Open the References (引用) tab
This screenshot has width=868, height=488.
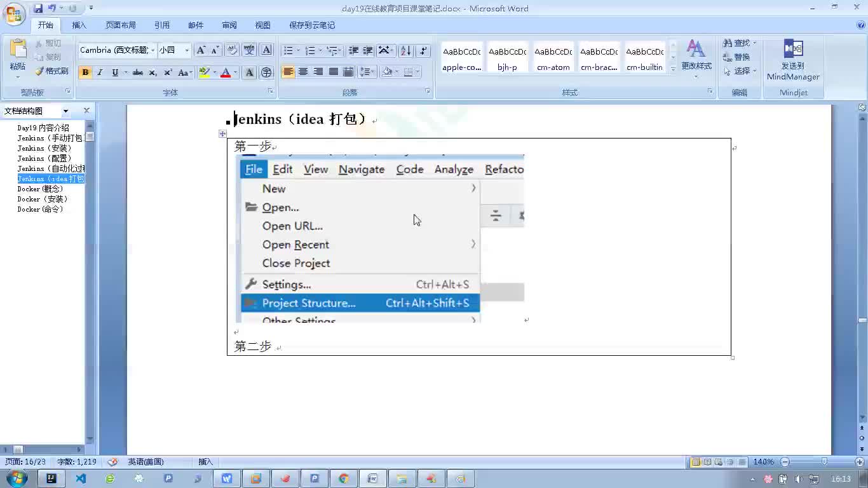click(162, 25)
